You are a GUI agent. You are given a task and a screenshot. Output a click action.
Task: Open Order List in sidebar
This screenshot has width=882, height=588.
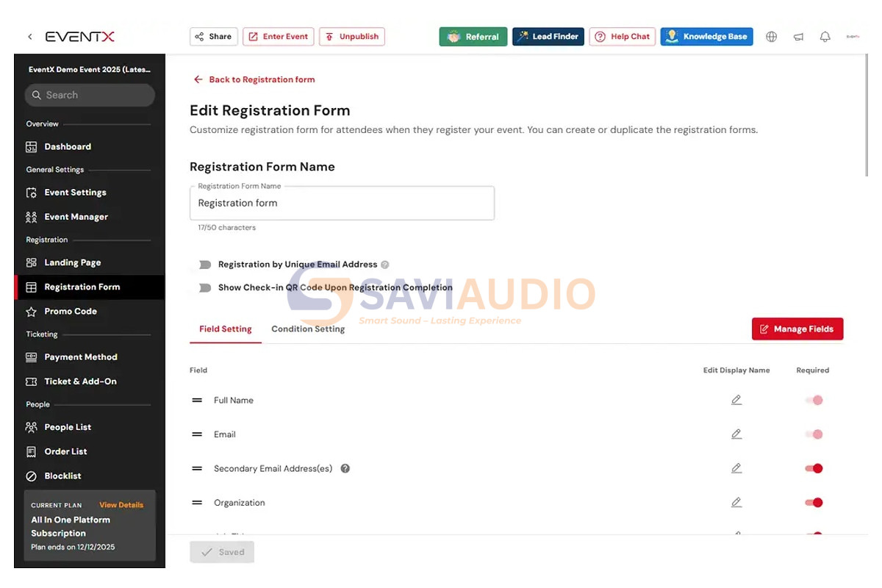point(90,451)
